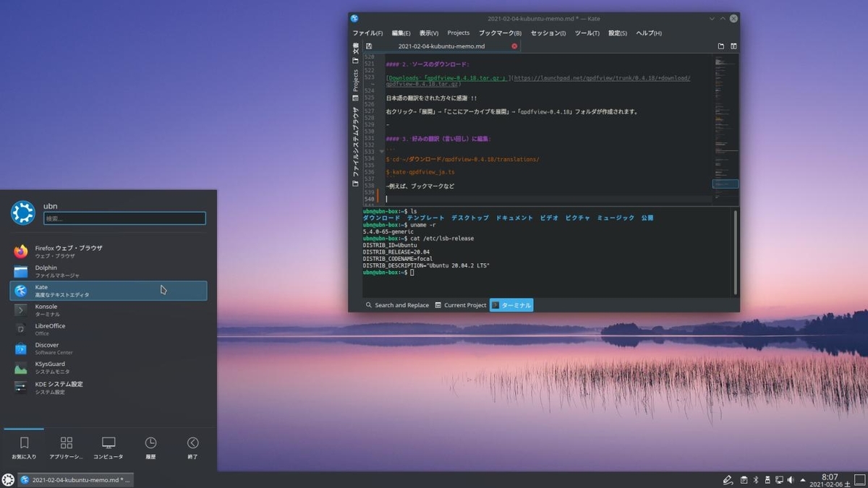Open network connections tray icon
Screen dimensions: 868x488
tap(779, 479)
